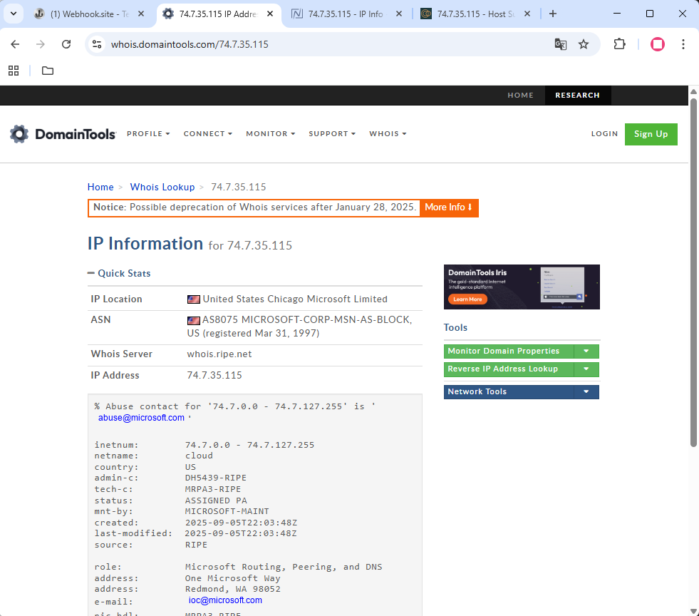Expand the Network Tools arrow
The height and width of the screenshot is (616, 699).
pos(586,392)
